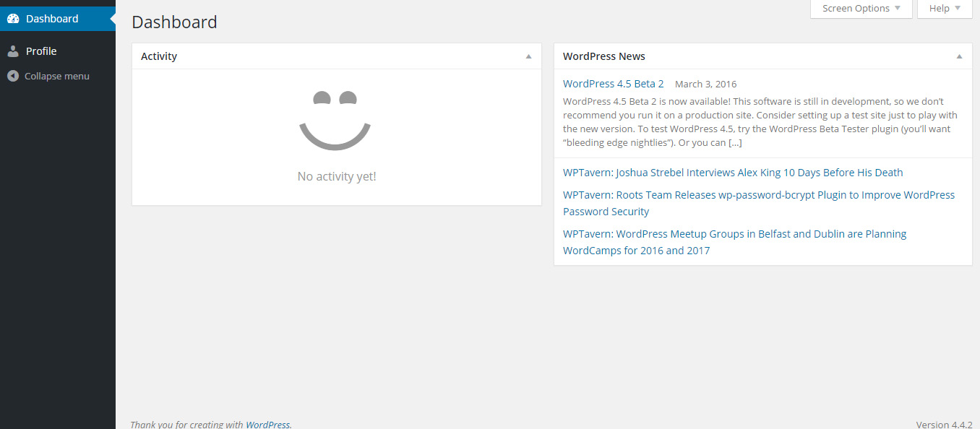Collapse the WordPress News widget arrow
Image resolution: width=980 pixels, height=429 pixels.
pyautogui.click(x=959, y=56)
